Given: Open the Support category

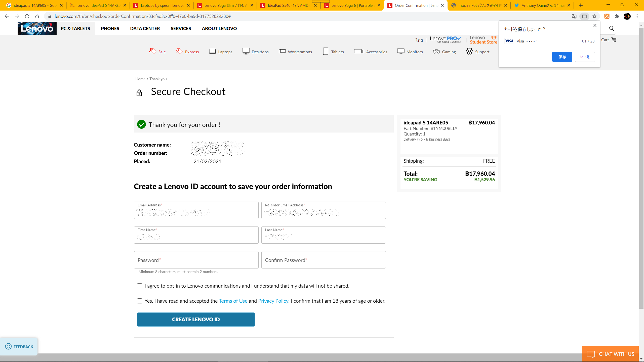Looking at the screenshot, I should (477, 52).
